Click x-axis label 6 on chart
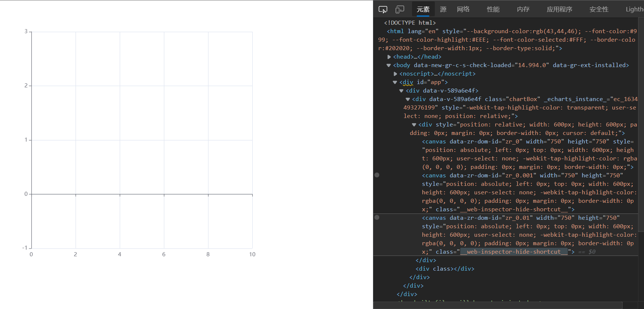 164,254
